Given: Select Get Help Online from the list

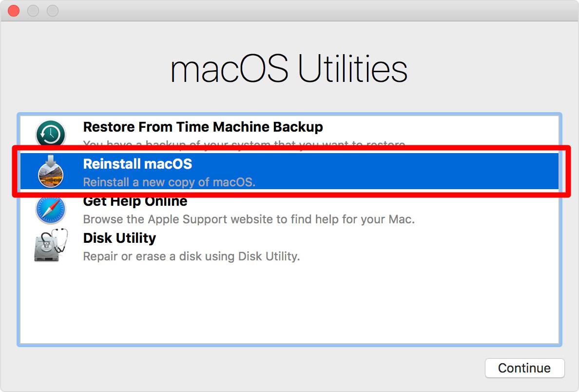Looking at the screenshot, I should pos(135,201).
